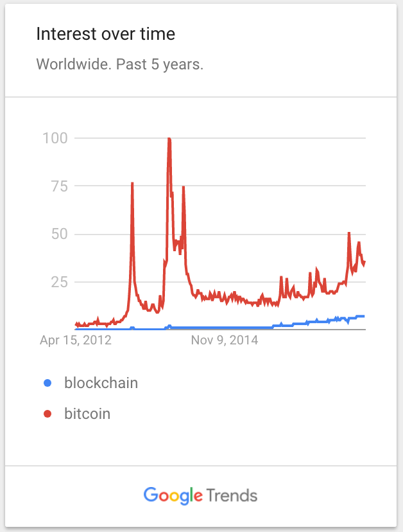This screenshot has width=403, height=532.
Task: Click the word Trends in footer
Action: (x=232, y=495)
